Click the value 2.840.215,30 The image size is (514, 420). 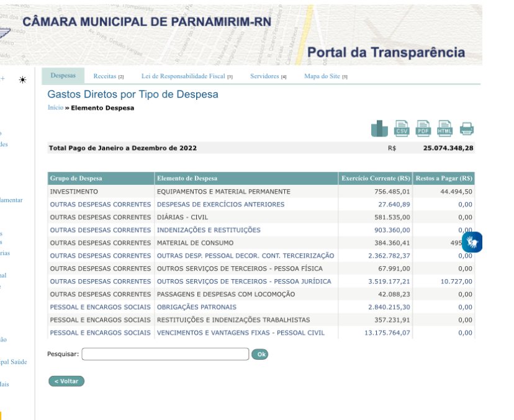point(389,307)
